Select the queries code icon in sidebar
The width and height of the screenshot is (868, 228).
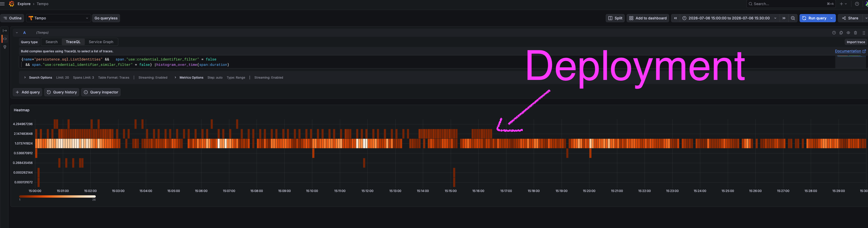[5, 39]
